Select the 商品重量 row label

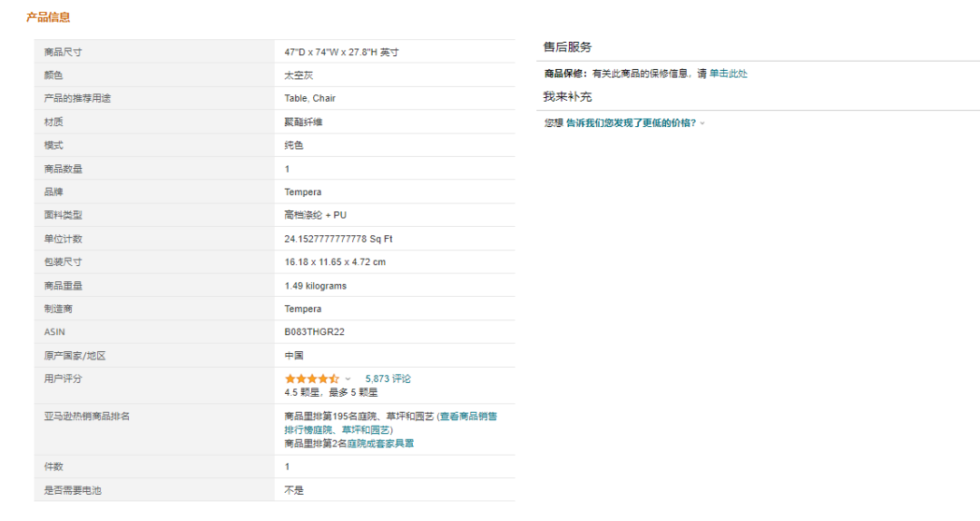point(63,286)
